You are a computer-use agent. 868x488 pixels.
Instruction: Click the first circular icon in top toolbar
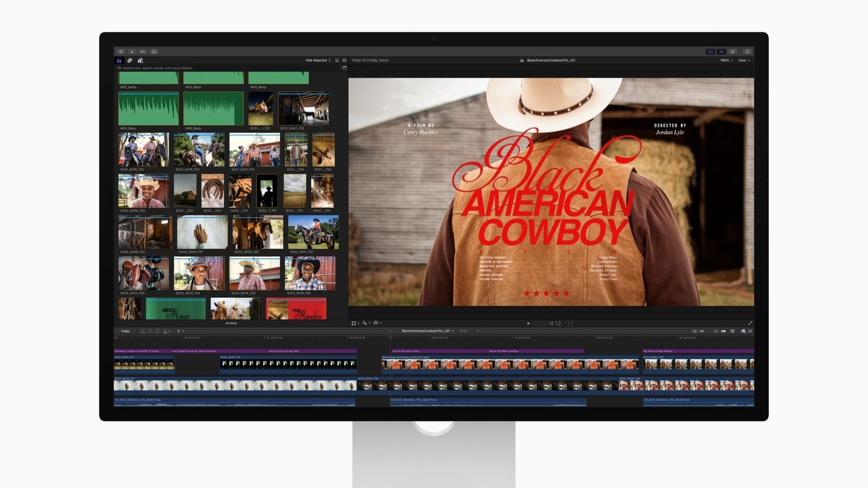click(x=121, y=52)
